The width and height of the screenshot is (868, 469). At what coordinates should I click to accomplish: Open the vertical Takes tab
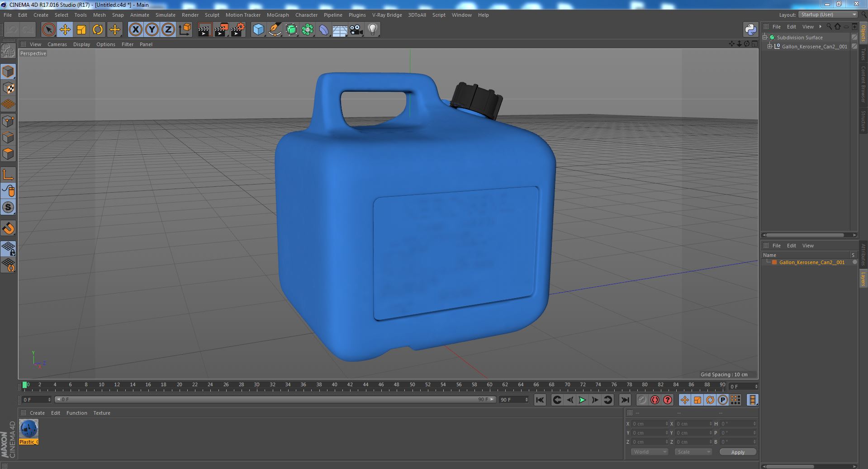[x=863, y=54]
